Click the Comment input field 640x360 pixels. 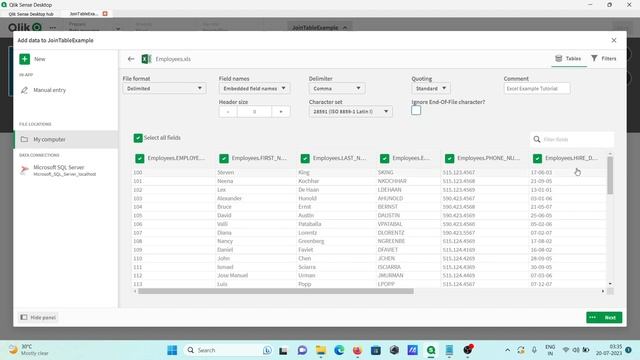point(537,88)
